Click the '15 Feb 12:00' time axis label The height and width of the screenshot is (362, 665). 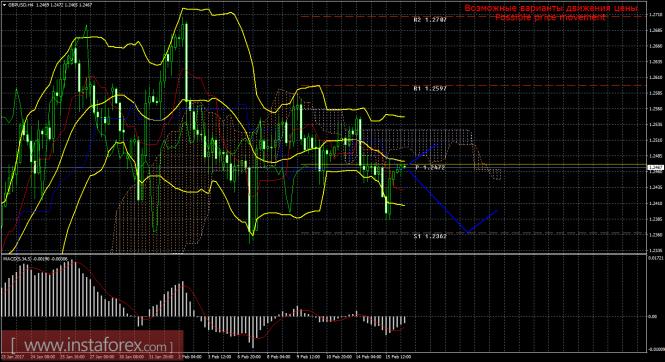coord(398,357)
